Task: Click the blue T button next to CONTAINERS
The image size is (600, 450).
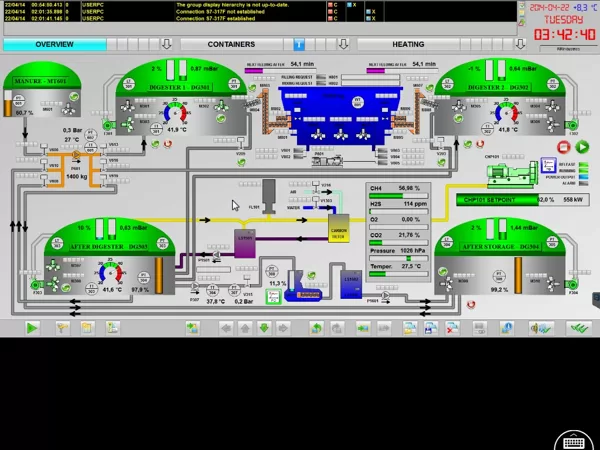Action: click(x=299, y=44)
